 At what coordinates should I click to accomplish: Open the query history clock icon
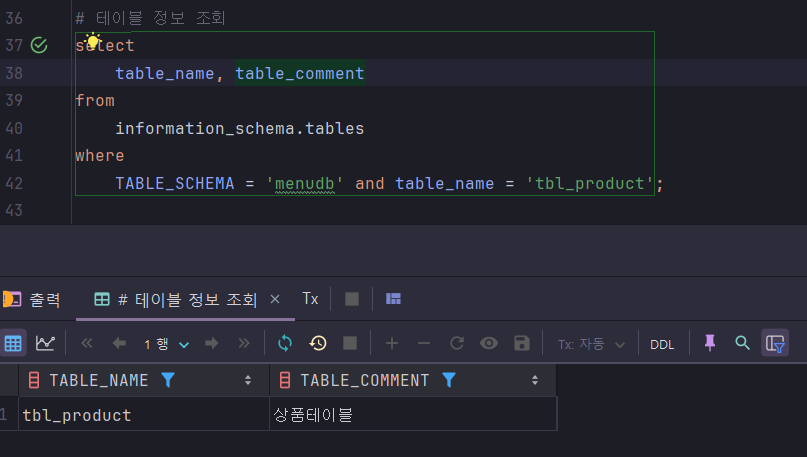[x=318, y=343]
